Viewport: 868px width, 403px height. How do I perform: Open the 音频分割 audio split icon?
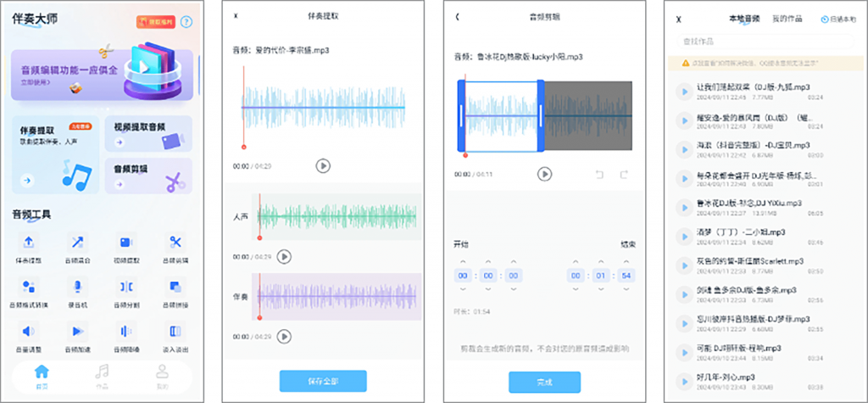125,287
